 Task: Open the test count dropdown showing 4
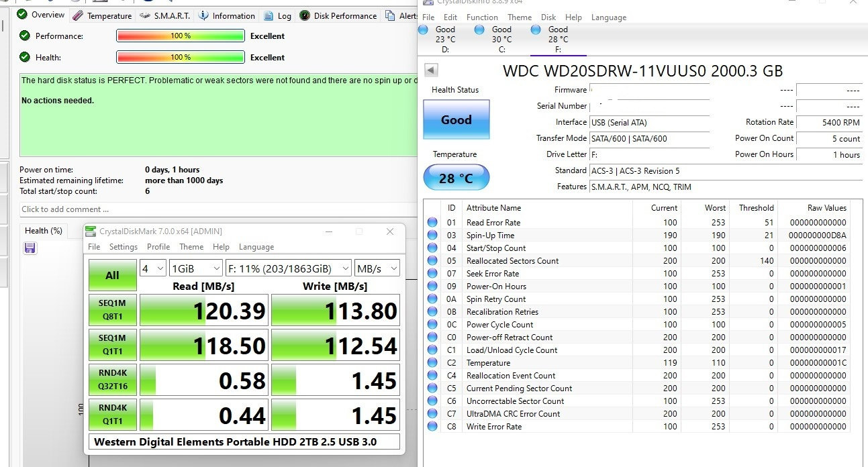click(152, 268)
